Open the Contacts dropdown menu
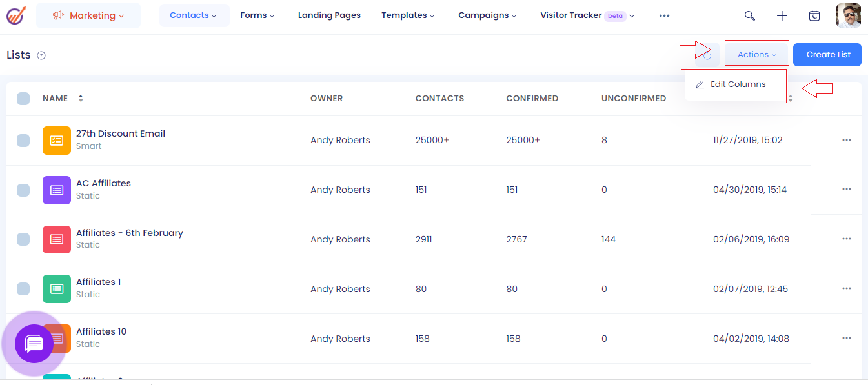 pyautogui.click(x=194, y=15)
